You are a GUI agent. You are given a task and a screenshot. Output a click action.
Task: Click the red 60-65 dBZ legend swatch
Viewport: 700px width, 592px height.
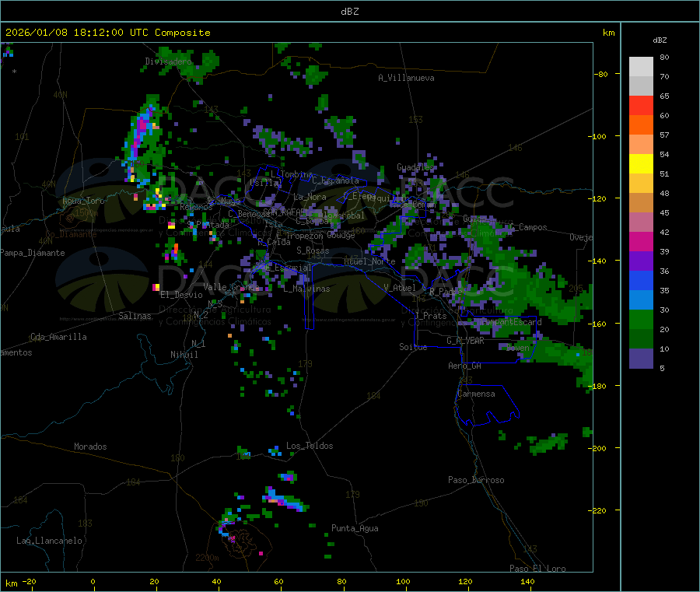(641, 105)
